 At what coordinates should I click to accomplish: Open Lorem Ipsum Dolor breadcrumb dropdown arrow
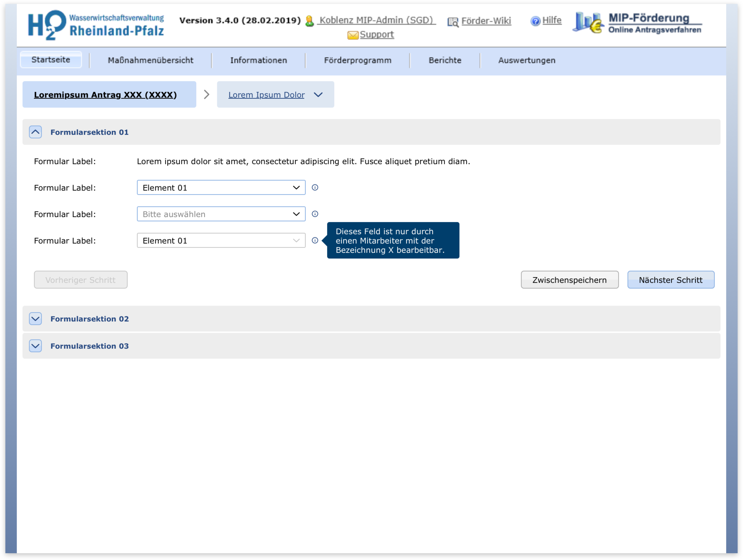[x=318, y=95]
